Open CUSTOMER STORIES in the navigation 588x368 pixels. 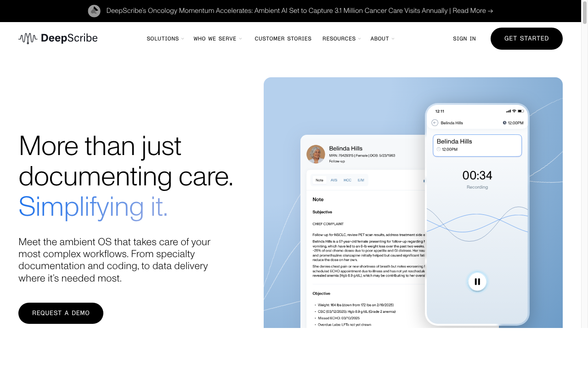283,39
